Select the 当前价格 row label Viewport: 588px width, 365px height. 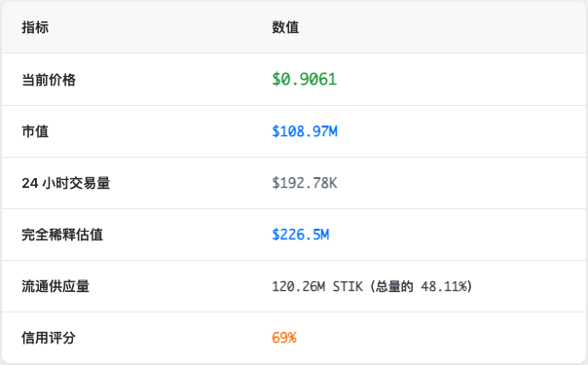49,80
